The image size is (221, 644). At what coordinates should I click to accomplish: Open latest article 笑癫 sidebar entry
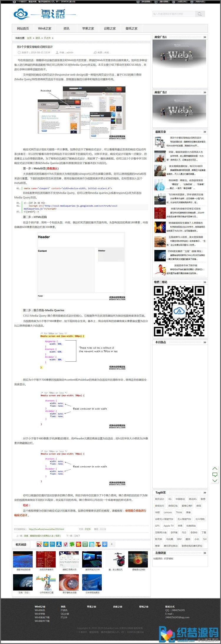point(180,156)
